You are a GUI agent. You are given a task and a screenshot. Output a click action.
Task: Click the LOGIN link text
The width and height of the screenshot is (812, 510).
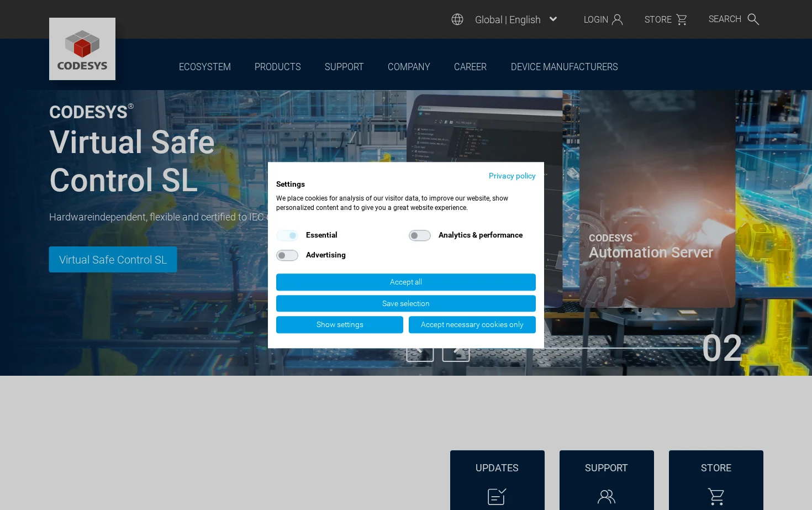click(x=596, y=19)
